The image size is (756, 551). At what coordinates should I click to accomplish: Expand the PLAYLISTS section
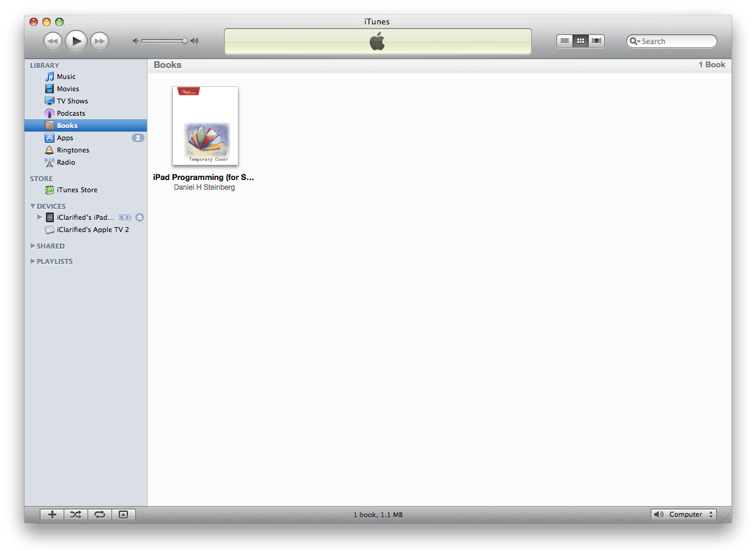[32, 261]
